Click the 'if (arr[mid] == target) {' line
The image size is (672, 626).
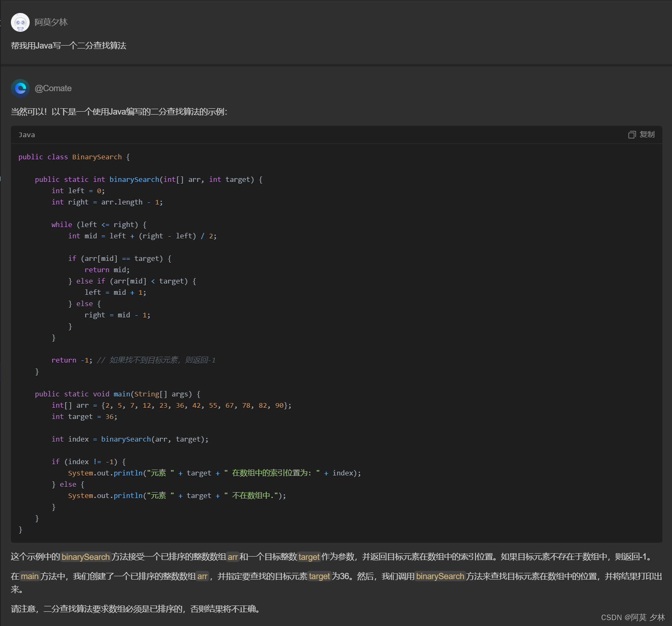(120, 258)
